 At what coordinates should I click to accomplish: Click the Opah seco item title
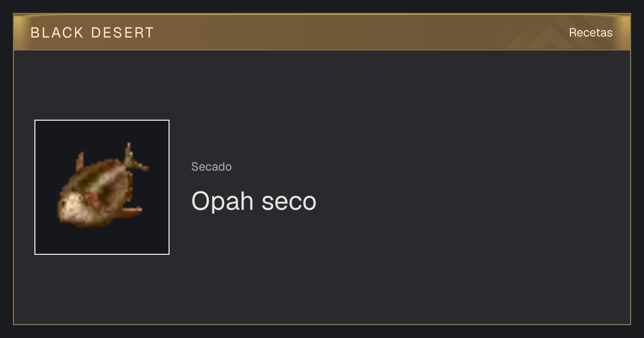tap(254, 201)
